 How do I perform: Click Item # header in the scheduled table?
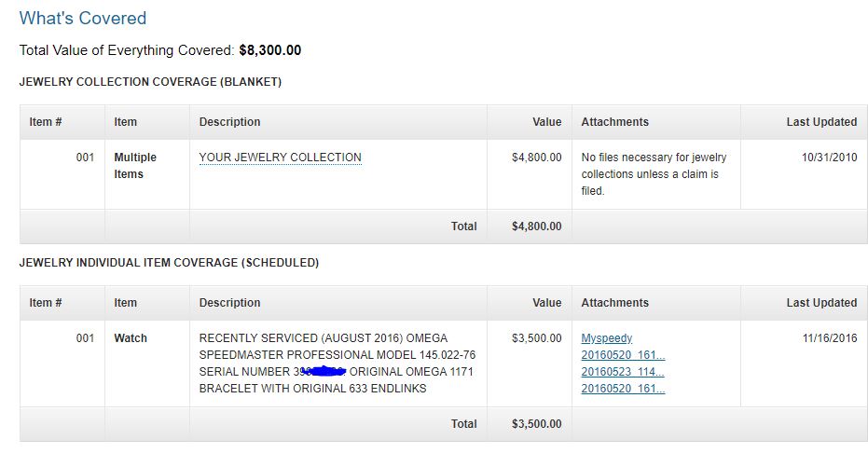(x=46, y=303)
